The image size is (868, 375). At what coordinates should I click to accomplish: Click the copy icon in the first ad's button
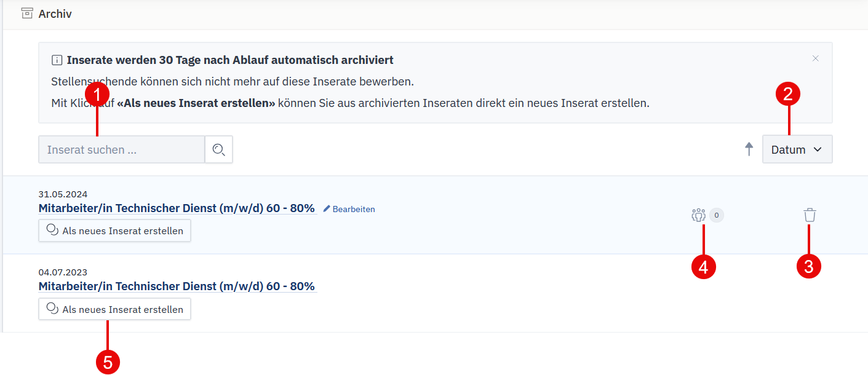point(52,231)
